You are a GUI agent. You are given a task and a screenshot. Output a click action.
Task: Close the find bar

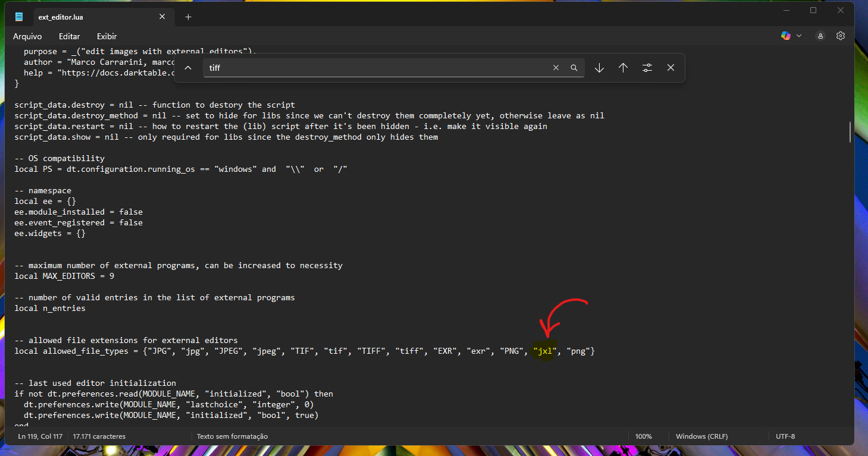[x=670, y=68]
